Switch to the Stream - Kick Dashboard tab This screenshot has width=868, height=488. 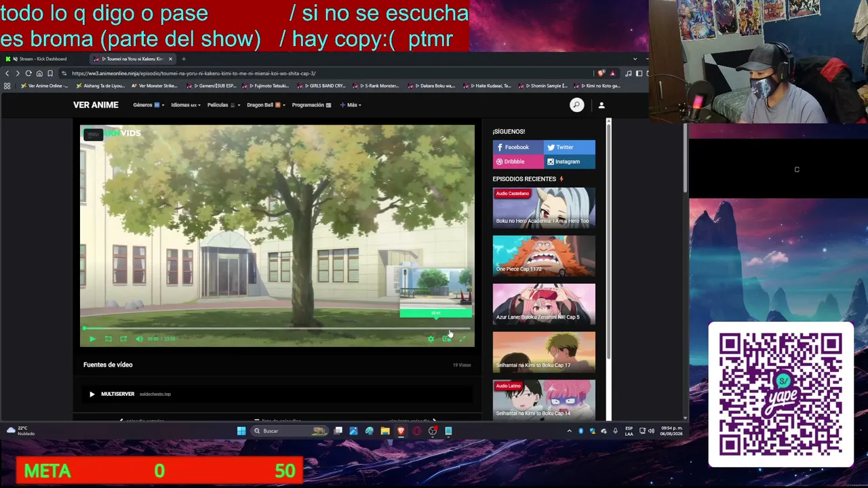[44, 59]
